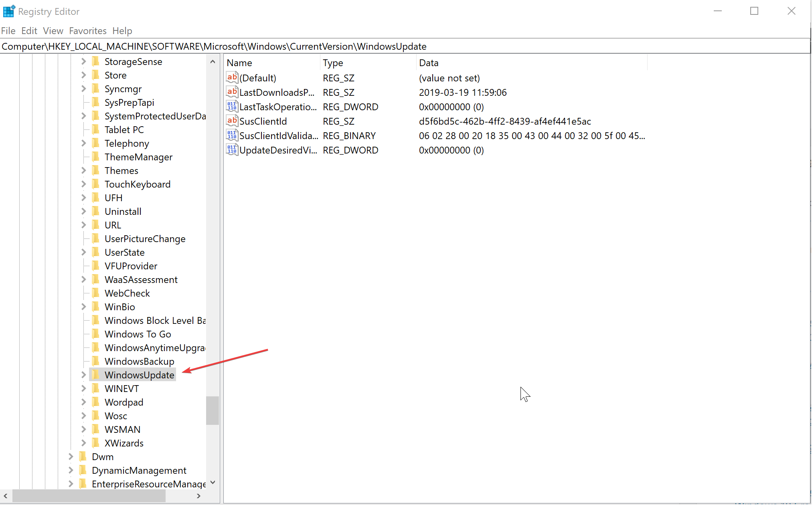Click the ThemeManager folder icon

point(96,157)
